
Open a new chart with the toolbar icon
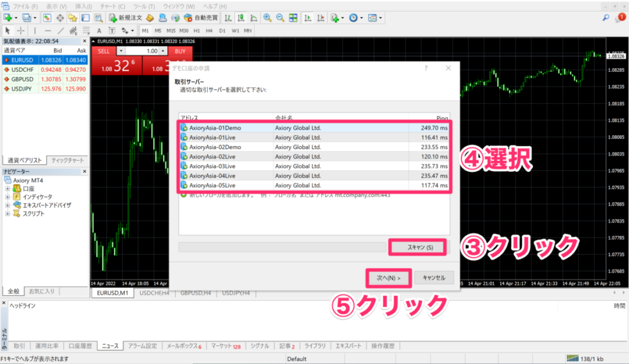pos(7,18)
